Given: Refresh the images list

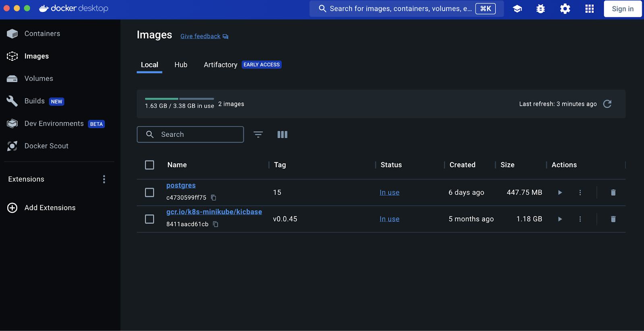Looking at the screenshot, I should 607,104.
